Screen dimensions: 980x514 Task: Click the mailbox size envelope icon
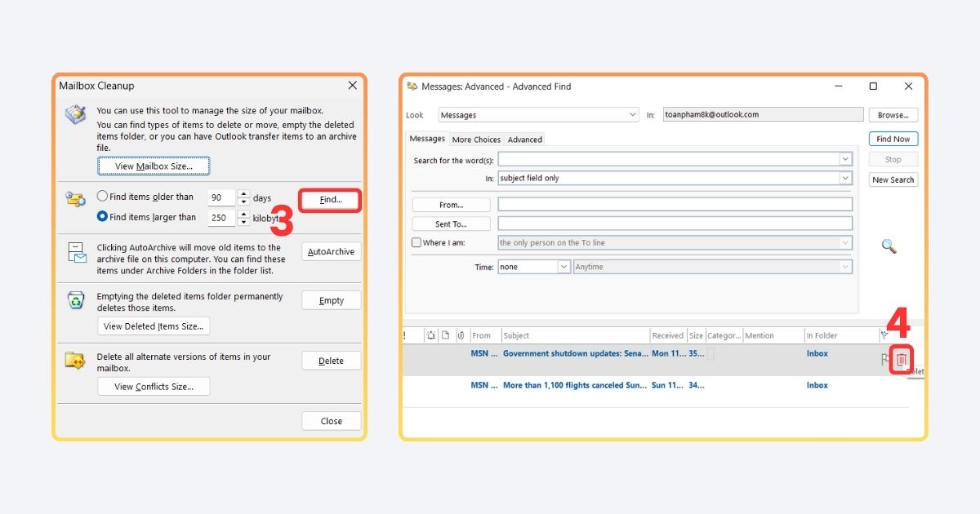coord(74,114)
